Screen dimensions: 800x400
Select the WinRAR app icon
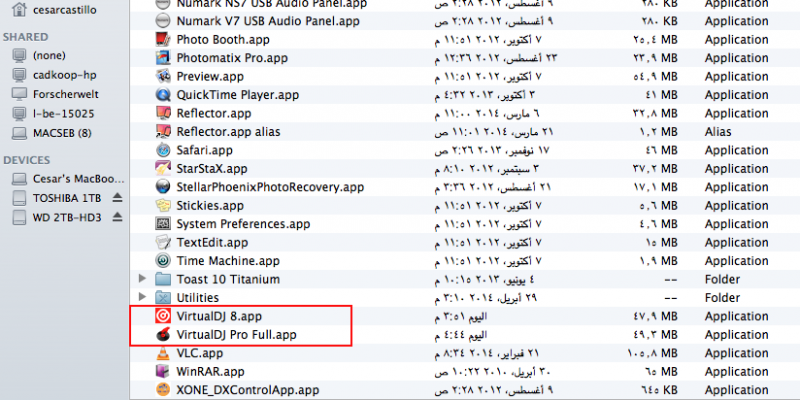pyautogui.click(x=162, y=371)
